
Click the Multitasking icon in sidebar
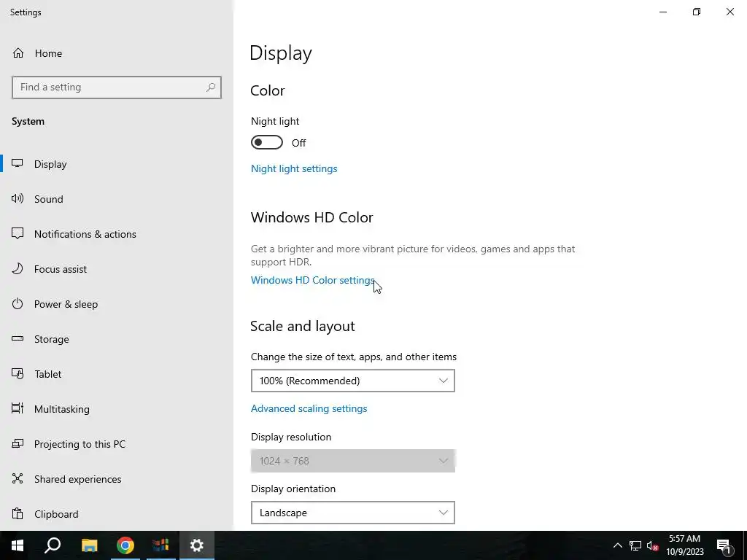click(x=18, y=408)
